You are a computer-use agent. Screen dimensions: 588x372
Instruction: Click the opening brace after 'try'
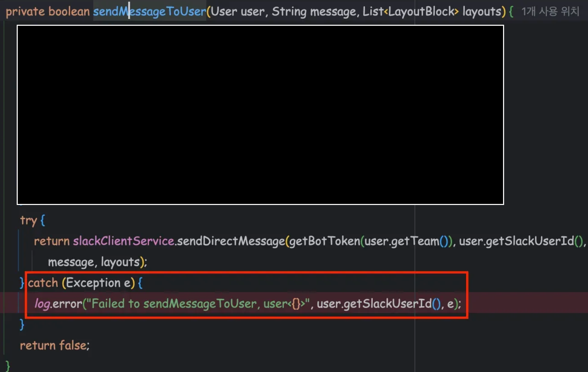coord(42,220)
